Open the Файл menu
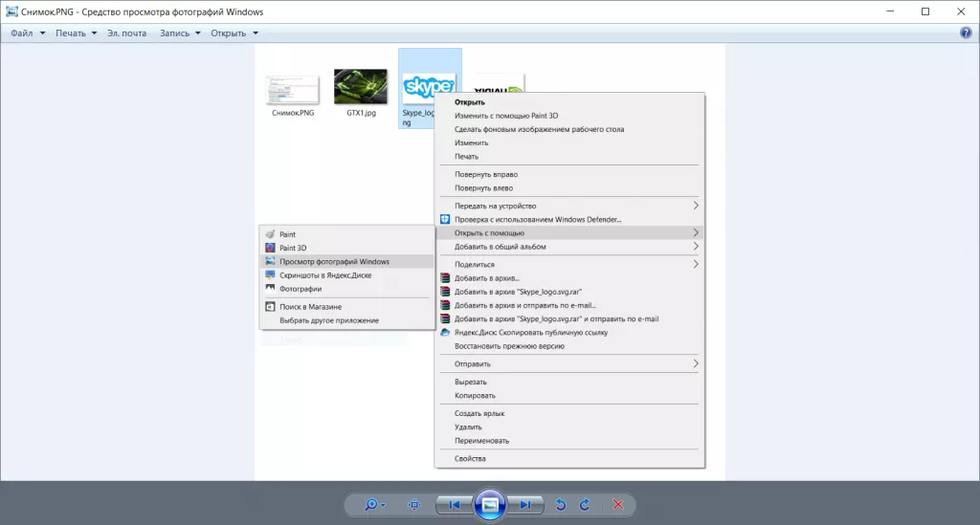This screenshot has height=525, width=980. pyautogui.click(x=28, y=33)
